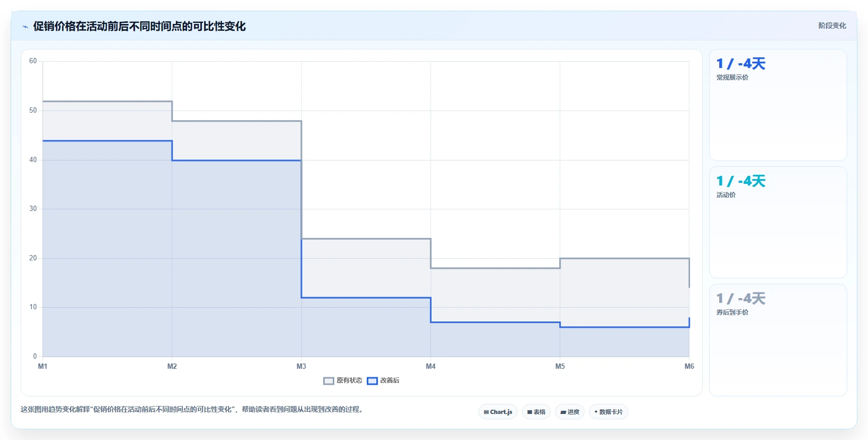The width and height of the screenshot is (868, 440).
Task: Click the 60 y-axis value
Action: pyautogui.click(x=33, y=61)
